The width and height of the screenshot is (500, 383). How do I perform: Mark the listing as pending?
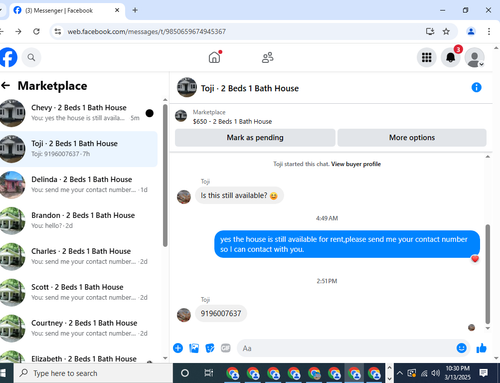pos(255,138)
